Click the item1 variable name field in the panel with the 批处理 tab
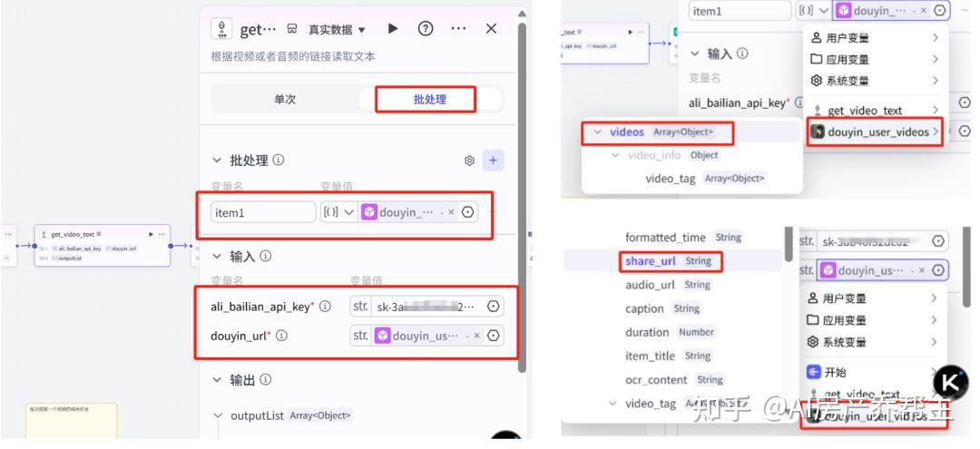980x449 pixels. coord(263,212)
